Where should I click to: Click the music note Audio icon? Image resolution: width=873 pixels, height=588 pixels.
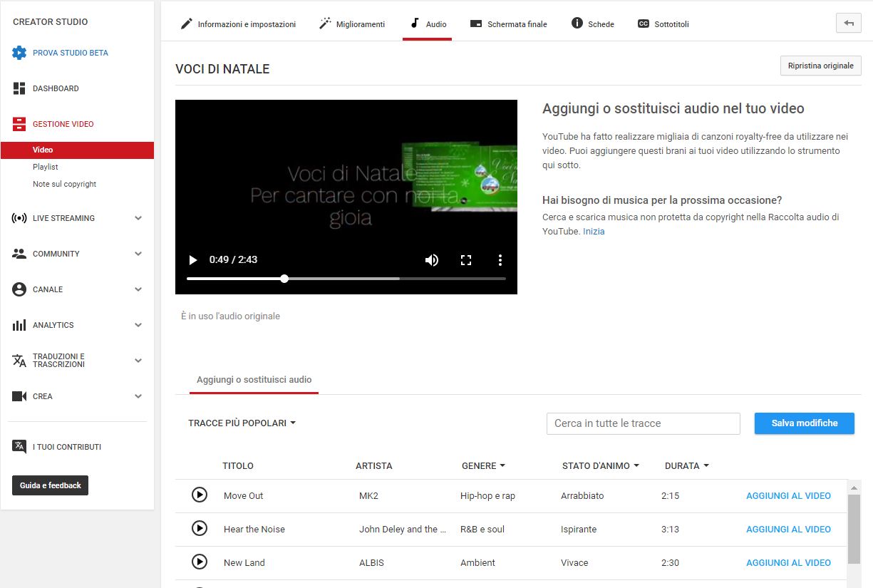pos(415,24)
